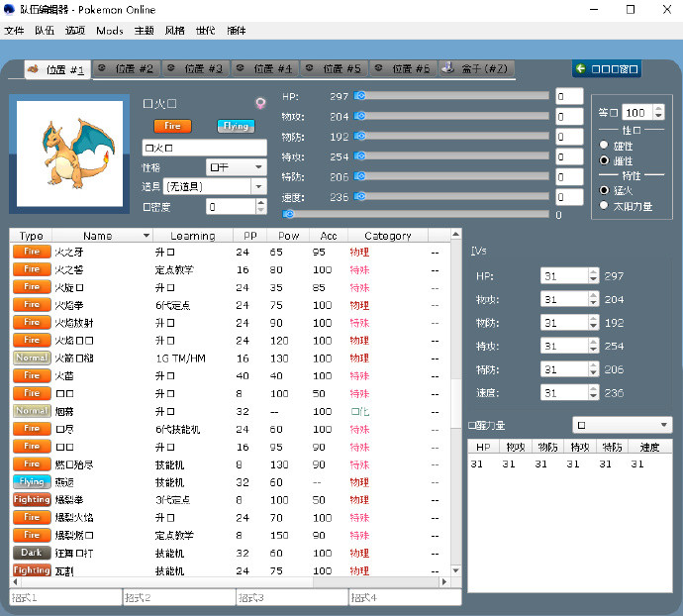The height and width of the screenshot is (616, 683).
Task: Click the 特攻 EV slider handle
Action: (359, 155)
